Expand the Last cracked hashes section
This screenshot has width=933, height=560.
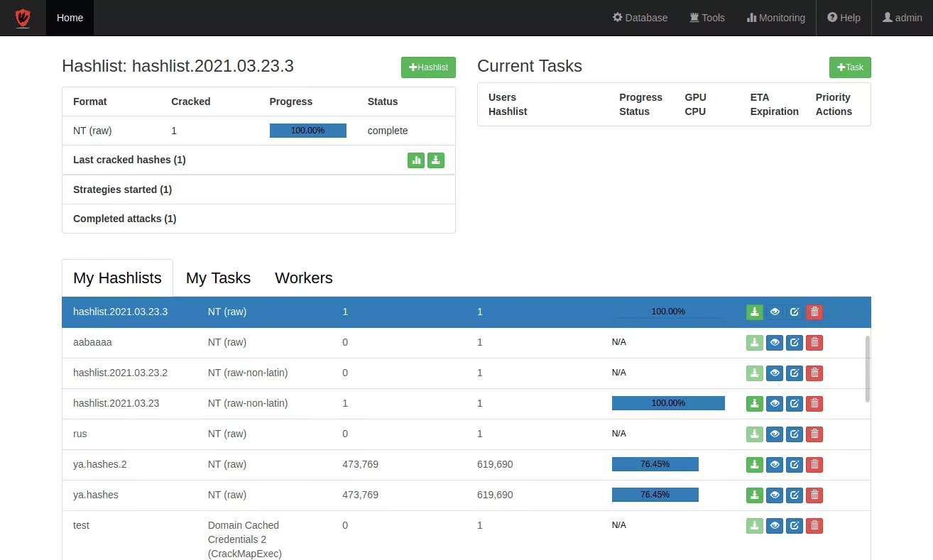pyautogui.click(x=129, y=160)
